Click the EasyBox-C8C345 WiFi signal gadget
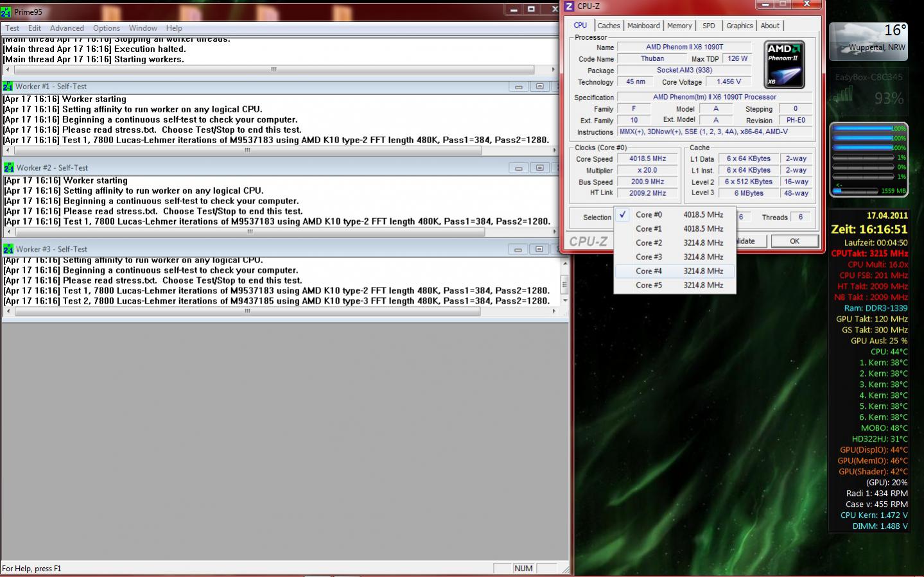The width and height of the screenshot is (924, 577). click(x=869, y=92)
